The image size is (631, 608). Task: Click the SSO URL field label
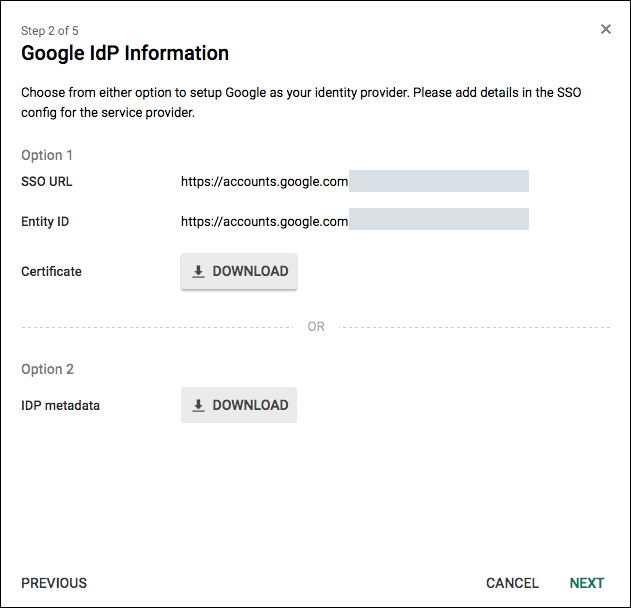click(47, 182)
